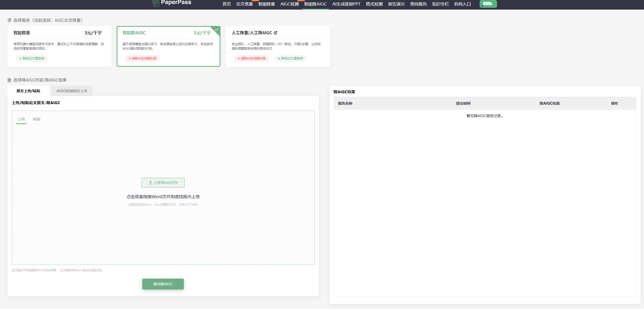
Task: Open the 智能降重 navigation item
Action: click(x=267, y=4)
